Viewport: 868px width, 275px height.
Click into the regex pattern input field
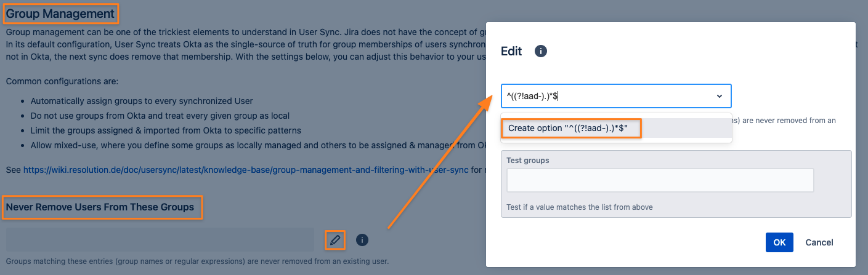604,97
